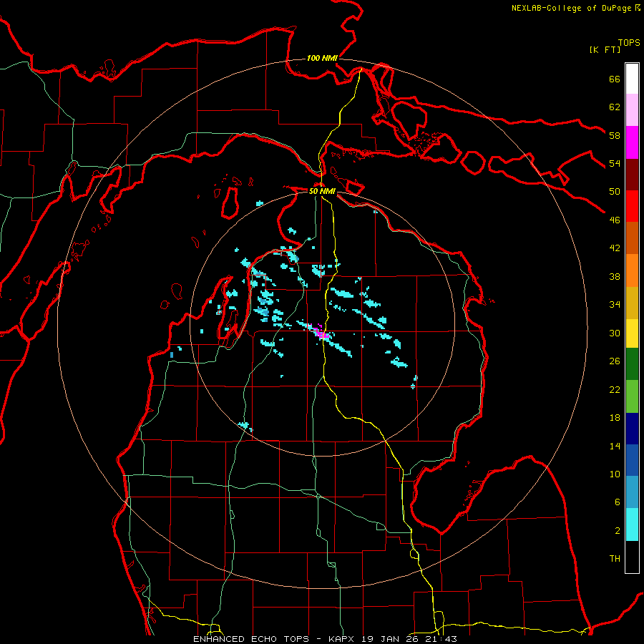
Task: Click the yellow 30 kft legend swatch
Action: tap(632, 334)
